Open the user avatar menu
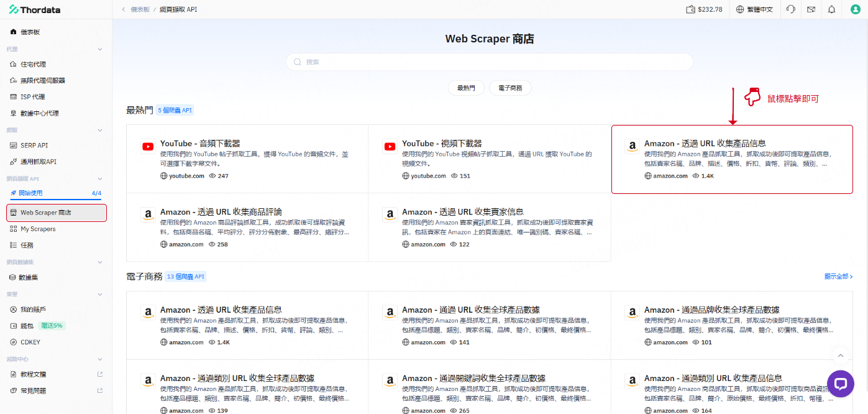 click(x=855, y=9)
